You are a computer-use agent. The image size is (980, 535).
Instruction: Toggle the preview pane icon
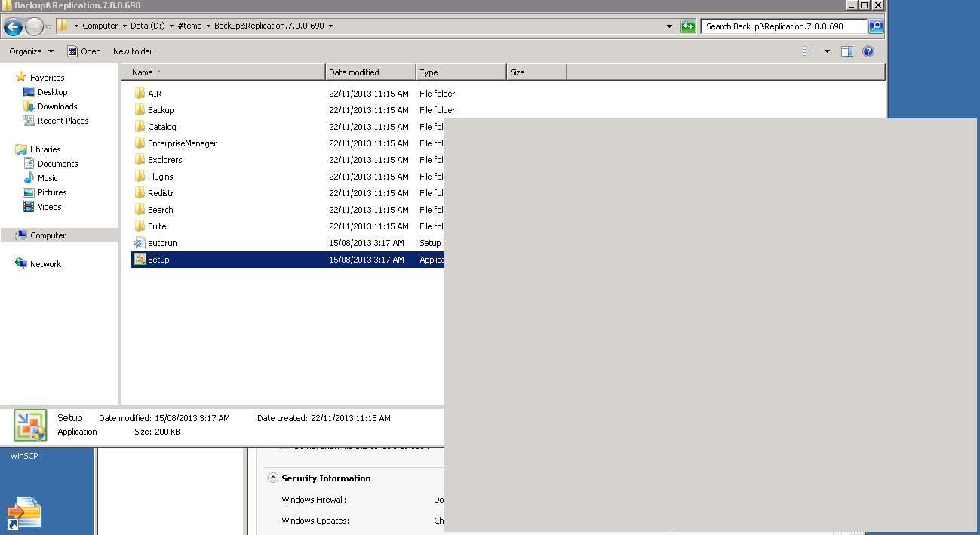tap(847, 51)
